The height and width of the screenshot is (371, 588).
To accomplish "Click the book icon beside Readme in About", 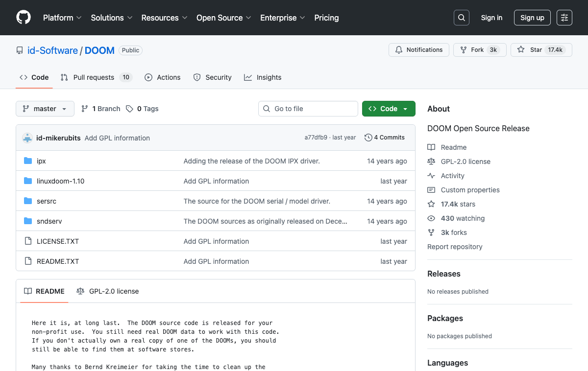I will (431, 147).
